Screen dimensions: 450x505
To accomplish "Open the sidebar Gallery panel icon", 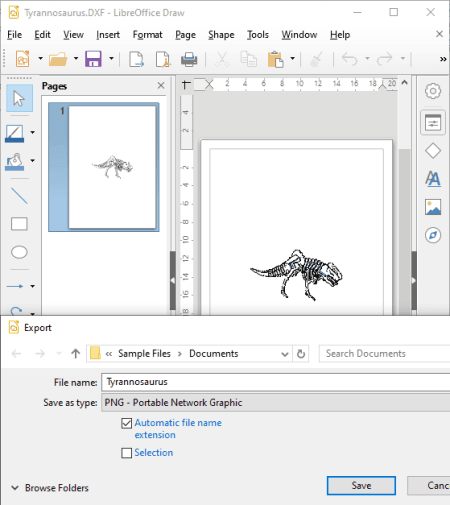I will pos(433,207).
